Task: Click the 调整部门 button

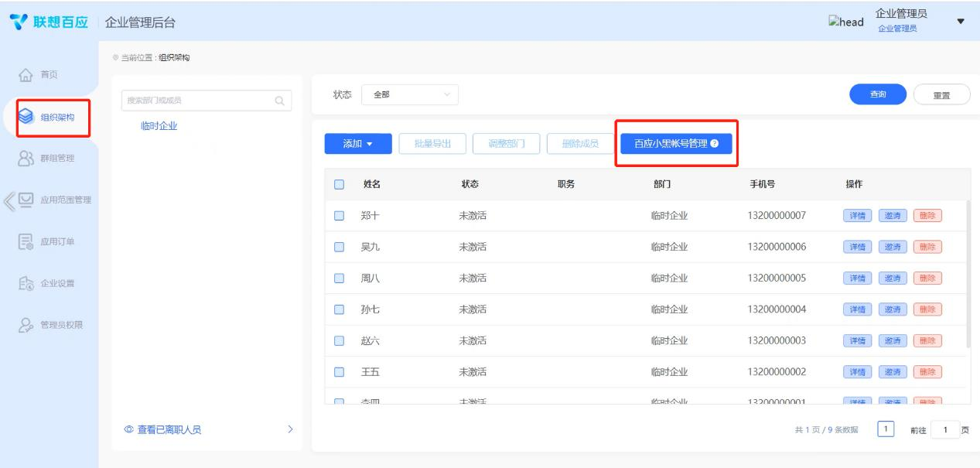Action: point(506,144)
